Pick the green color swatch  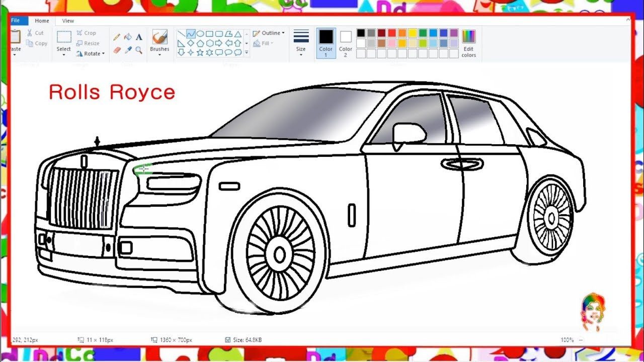click(x=423, y=33)
